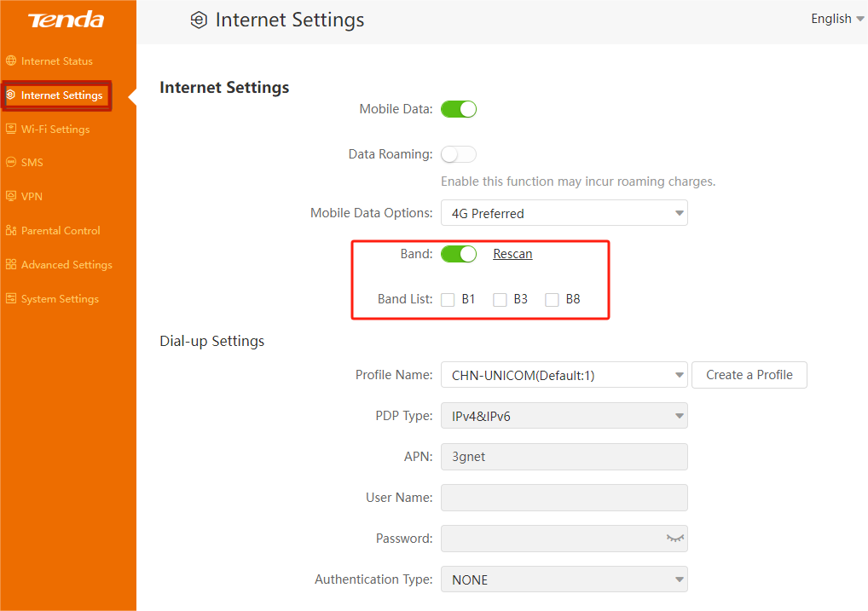This screenshot has width=868, height=611.
Task: Click the Rescan link
Action: [x=512, y=254]
